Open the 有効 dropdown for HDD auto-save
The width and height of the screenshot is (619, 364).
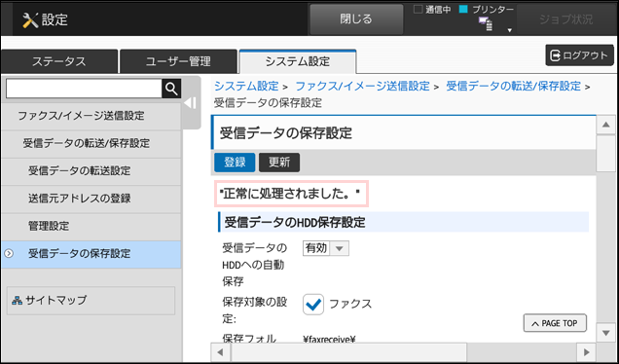(326, 248)
